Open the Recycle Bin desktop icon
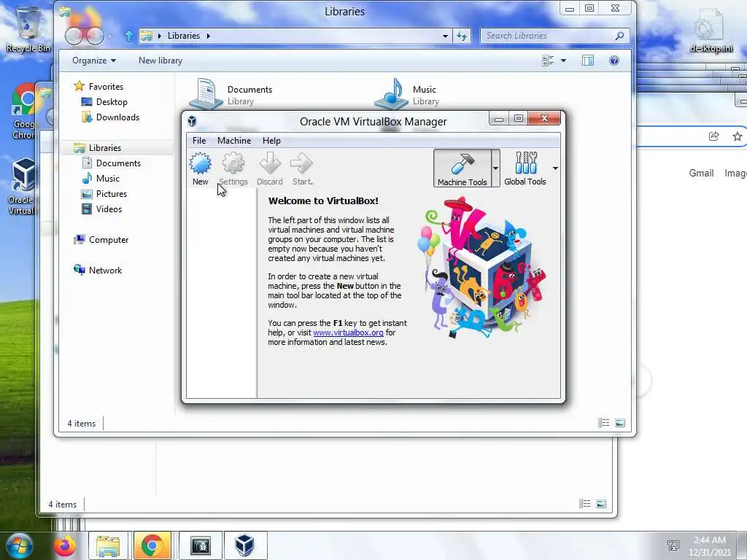This screenshot has height=560, width=747. pyautogui.click(x=28, y=29)
